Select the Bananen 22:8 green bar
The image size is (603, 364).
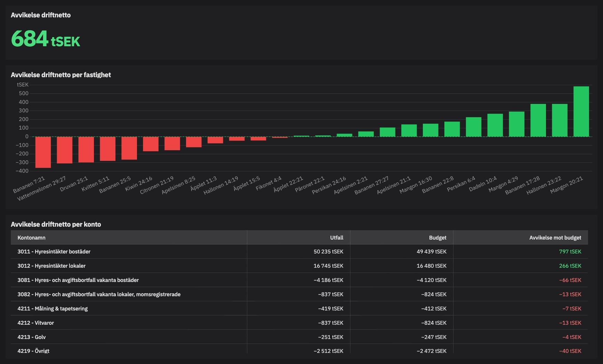tap(452, 129)
